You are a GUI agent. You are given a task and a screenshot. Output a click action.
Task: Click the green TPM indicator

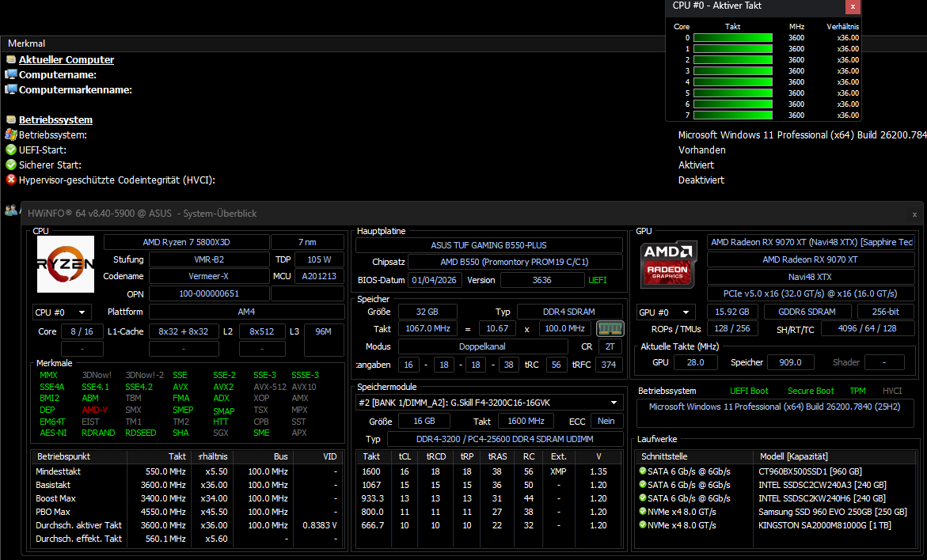point(857,391)
